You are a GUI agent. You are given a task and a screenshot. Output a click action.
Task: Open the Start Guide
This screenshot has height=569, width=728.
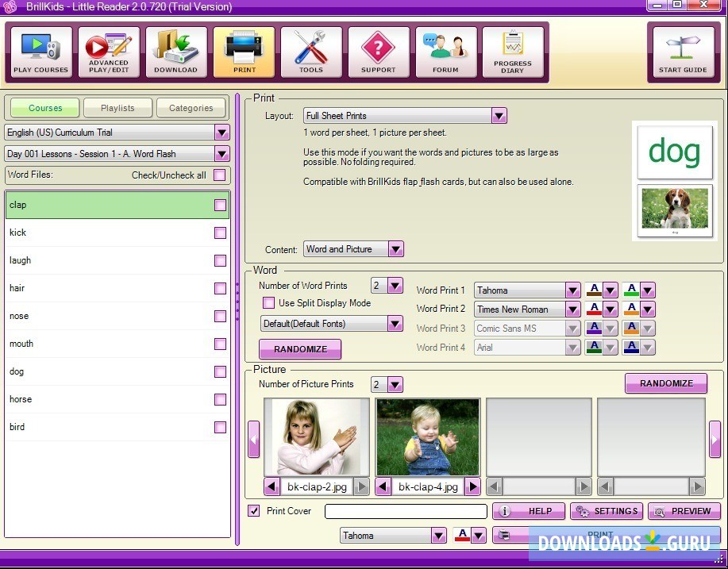[x=684, y=52]
